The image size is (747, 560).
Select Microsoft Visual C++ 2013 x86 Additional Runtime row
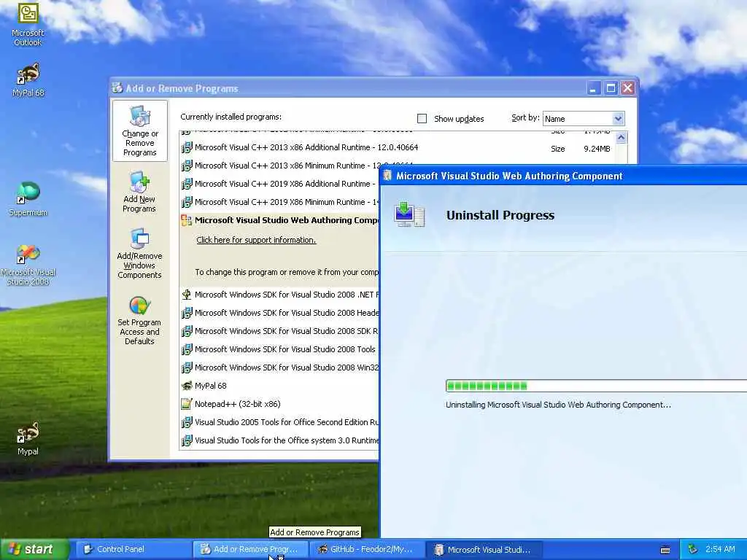pos(398,147)
